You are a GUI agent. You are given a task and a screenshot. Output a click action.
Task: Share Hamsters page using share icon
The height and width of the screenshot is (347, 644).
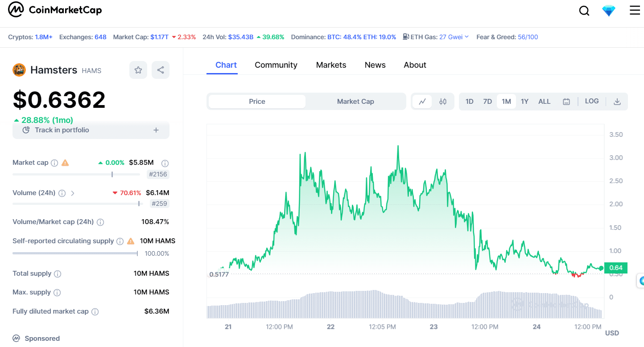(x=161, y=70)
